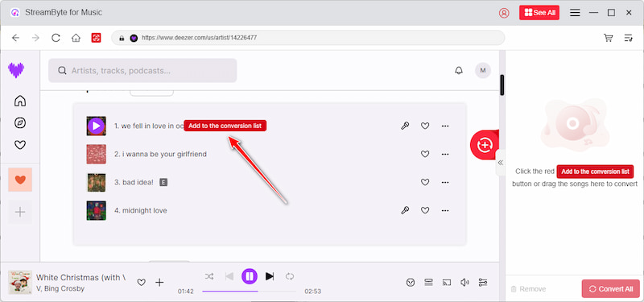Viewport: 644px width, 302px height.
Task: Open cast to device icon in player
Action: point(447,283)
